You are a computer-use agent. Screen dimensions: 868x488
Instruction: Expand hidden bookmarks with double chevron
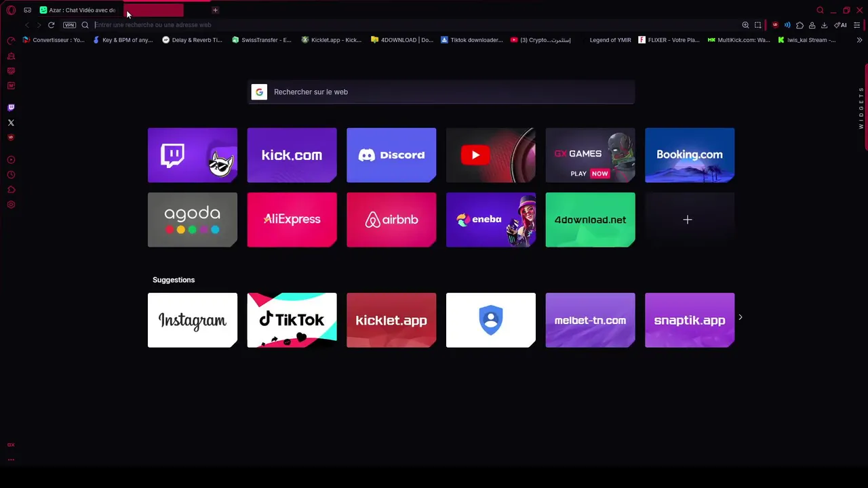coord(859,40)
